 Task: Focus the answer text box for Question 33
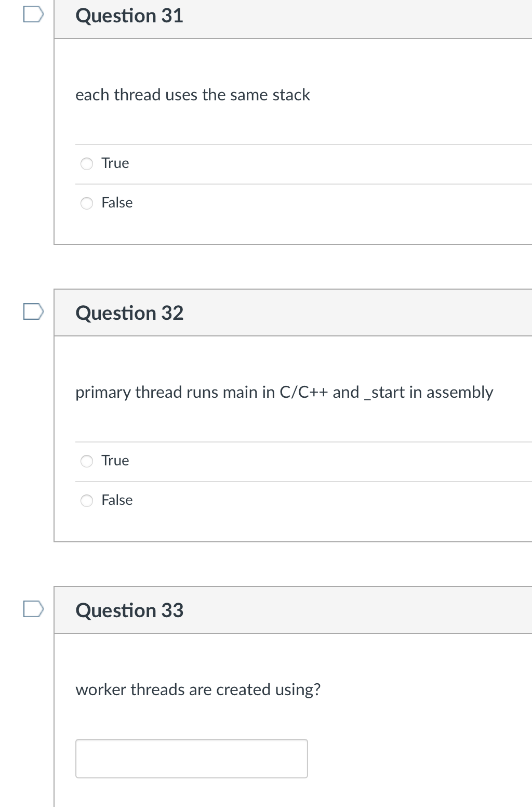[192, 759]
